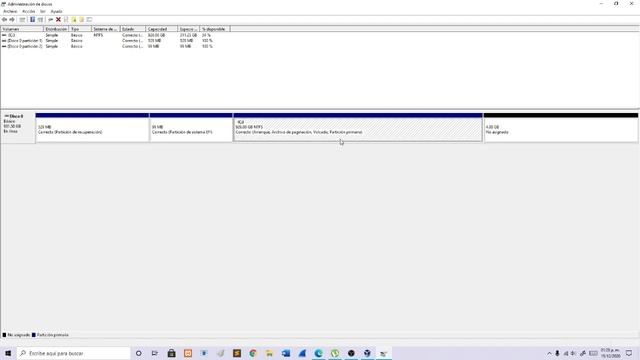The image size is (640, 360).
Task: Open the green uTorrent taskbar icon
Action: pyautogui.click(x=335, y=353)
